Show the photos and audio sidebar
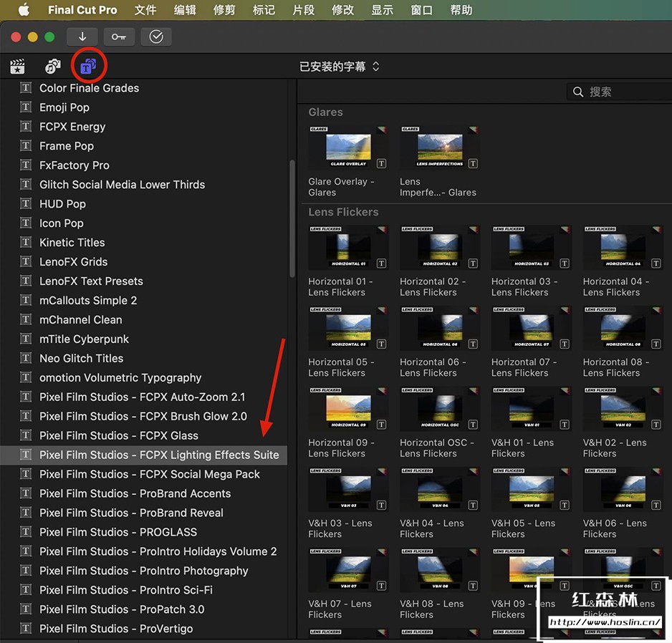672x643 pixels. (x=53, y=67)
